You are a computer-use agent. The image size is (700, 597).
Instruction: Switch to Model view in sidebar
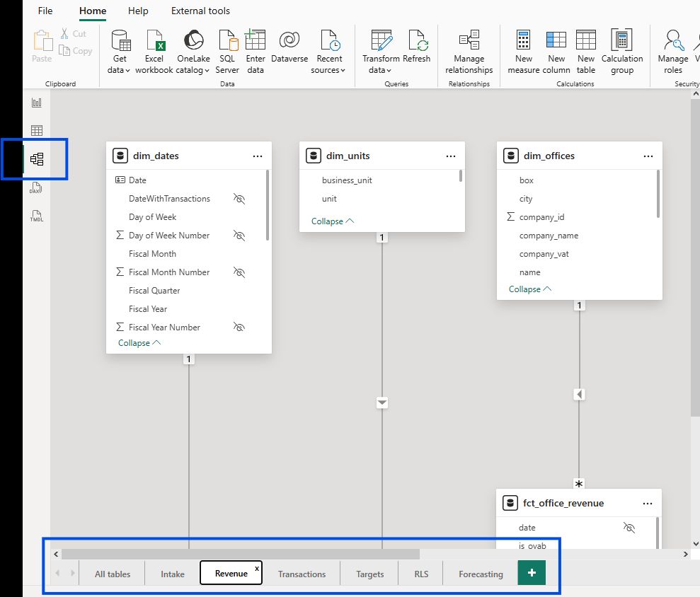(x=37, y=159)
